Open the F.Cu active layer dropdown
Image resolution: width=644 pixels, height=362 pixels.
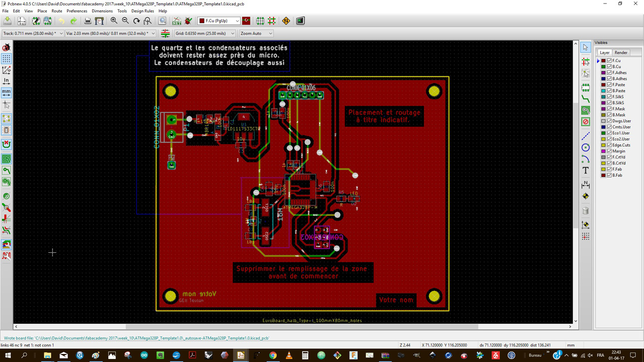coord(219,21)
